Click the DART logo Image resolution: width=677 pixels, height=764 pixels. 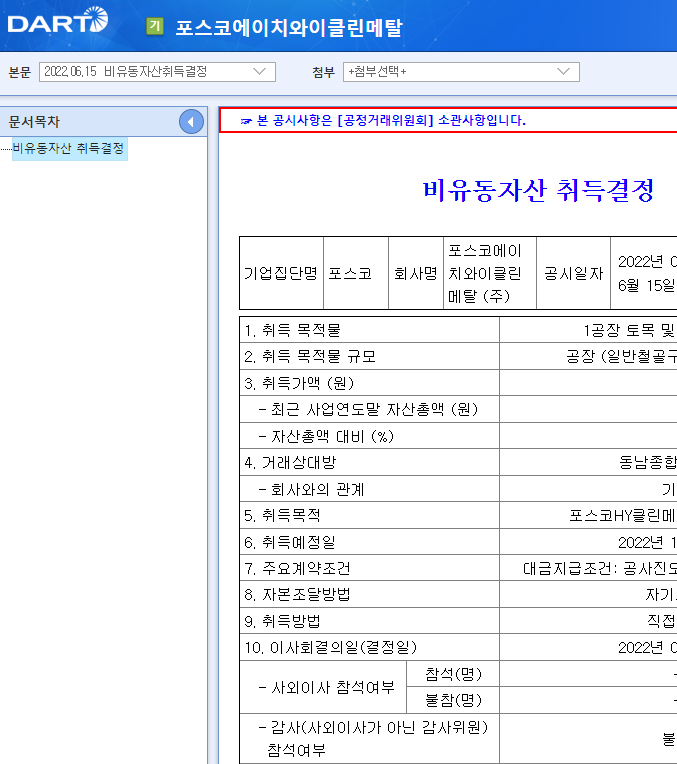tap(58, 20)
